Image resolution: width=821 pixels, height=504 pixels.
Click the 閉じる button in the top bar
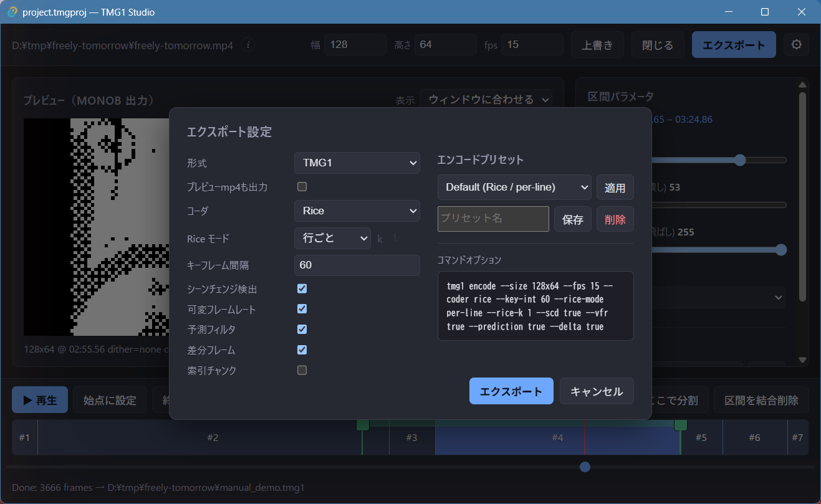point(658,45)
